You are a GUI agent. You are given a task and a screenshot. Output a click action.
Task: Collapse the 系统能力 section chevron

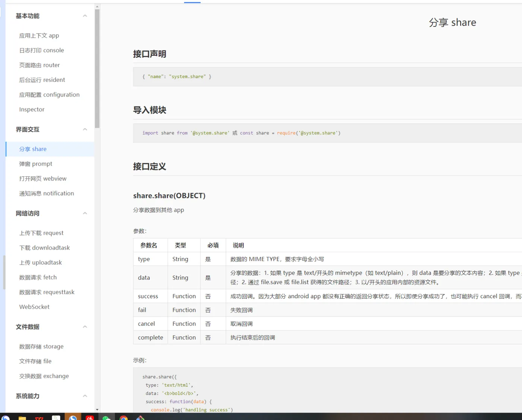85,396
